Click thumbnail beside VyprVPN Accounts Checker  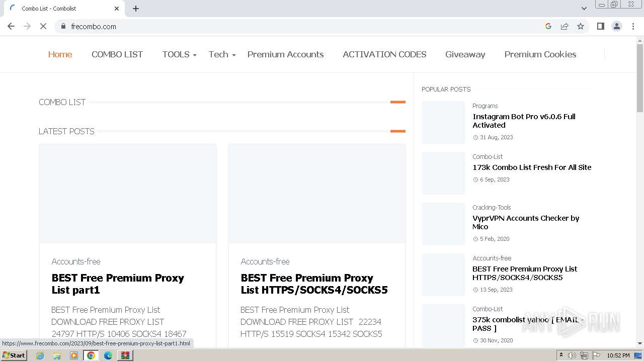[x=443, y=224]
